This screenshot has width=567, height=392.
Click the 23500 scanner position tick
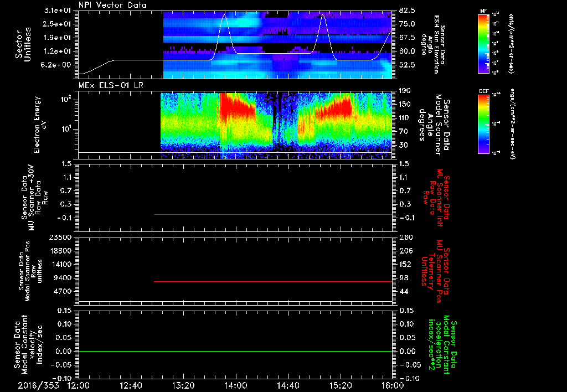(60, 237)
